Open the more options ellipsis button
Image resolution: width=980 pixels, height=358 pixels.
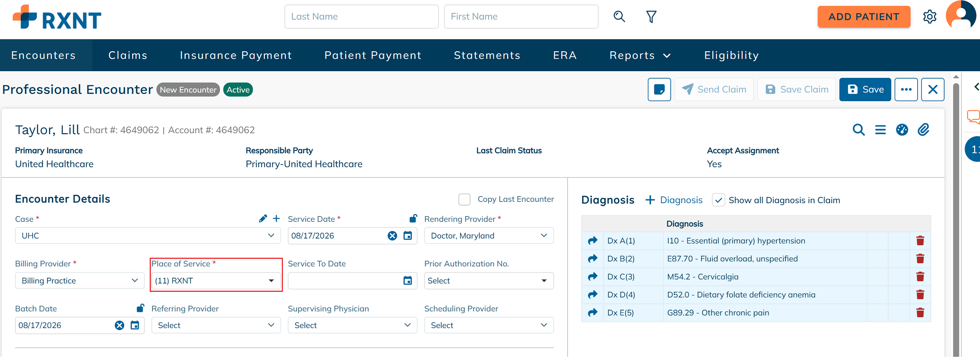(906, 89)
